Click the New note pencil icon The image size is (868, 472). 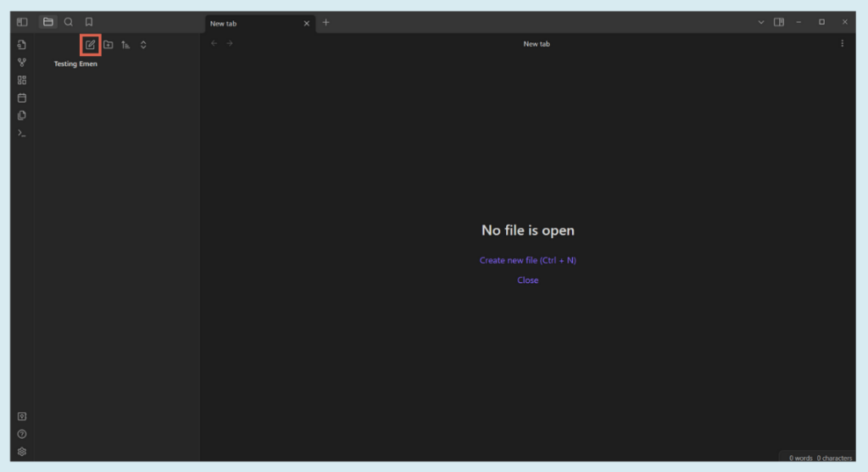[x=90, y=45]
